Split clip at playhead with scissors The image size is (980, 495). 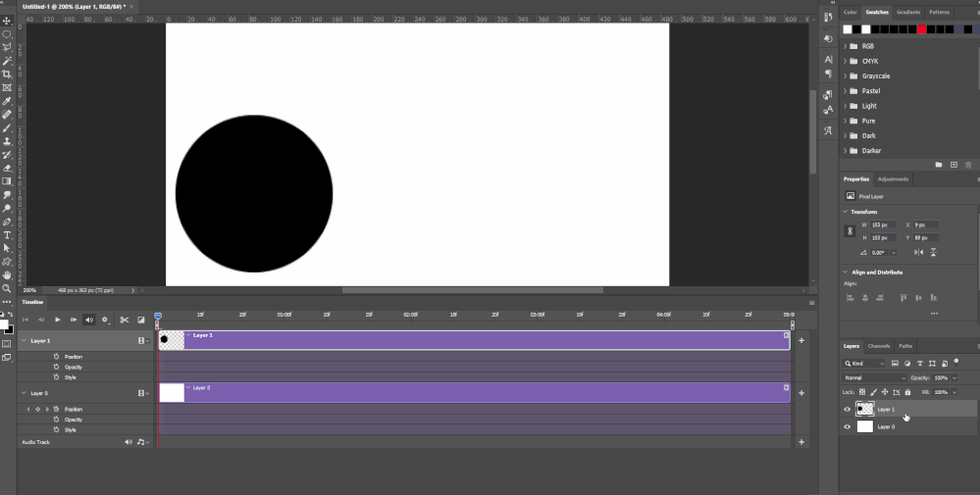click(125, 320)
